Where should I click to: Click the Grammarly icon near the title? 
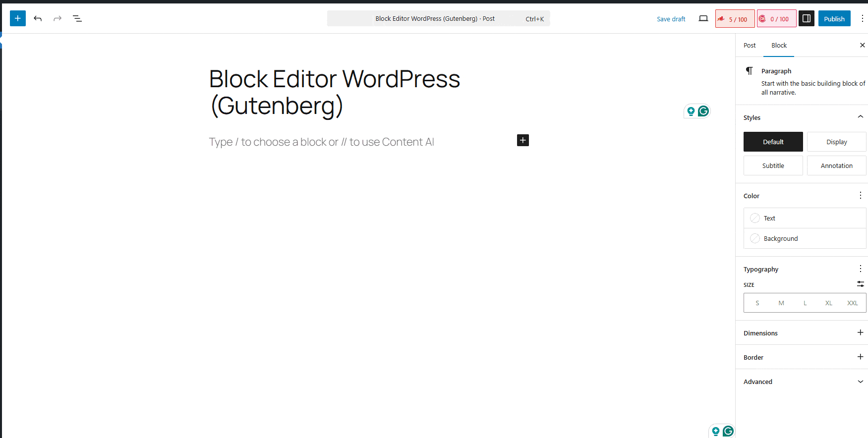(703, 111)
